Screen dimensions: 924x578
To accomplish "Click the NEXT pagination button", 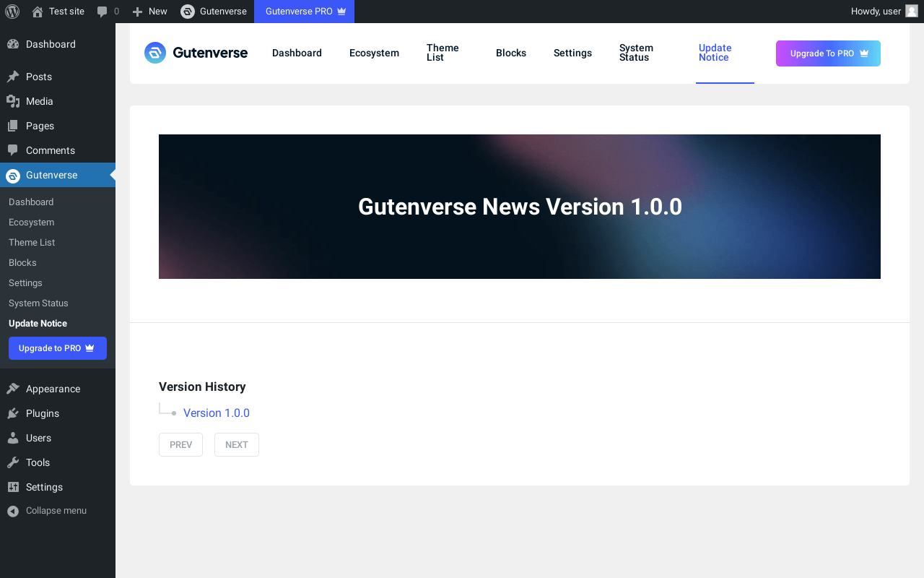I will pyautogui.click(x=237, y=445).
